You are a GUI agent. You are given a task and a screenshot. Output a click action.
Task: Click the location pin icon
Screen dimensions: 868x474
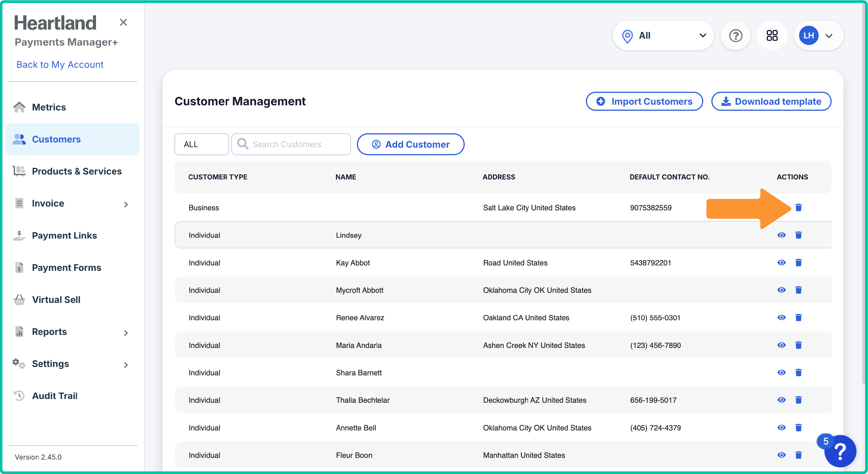click(627, 36)
